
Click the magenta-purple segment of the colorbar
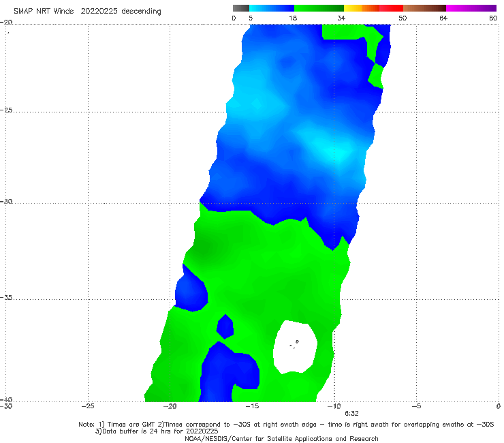pyautogui.click(x=471, y=8)
